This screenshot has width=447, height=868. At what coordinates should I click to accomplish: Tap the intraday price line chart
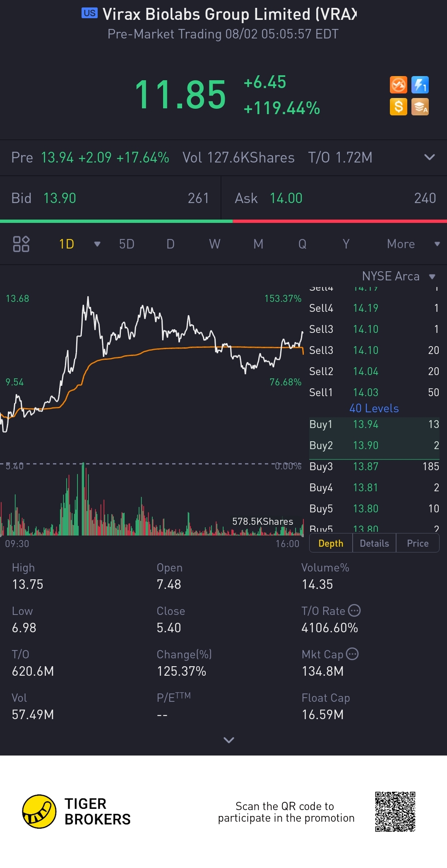click(152, 364)
